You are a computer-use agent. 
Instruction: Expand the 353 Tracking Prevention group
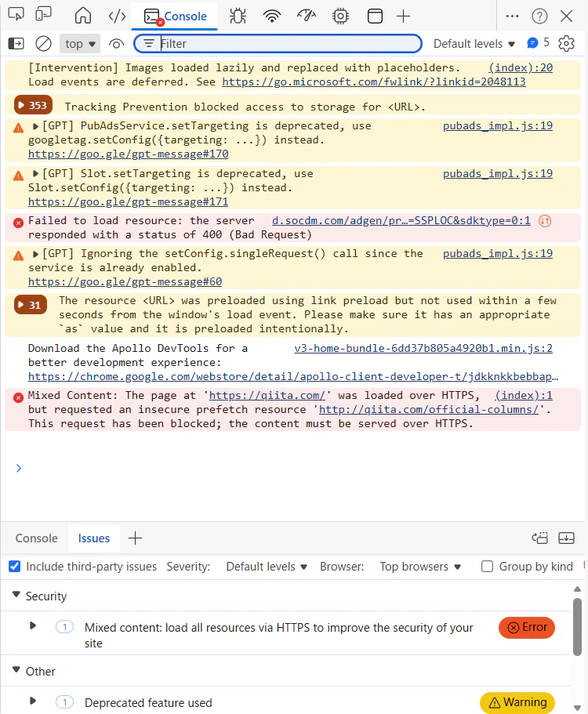point(33,106)
